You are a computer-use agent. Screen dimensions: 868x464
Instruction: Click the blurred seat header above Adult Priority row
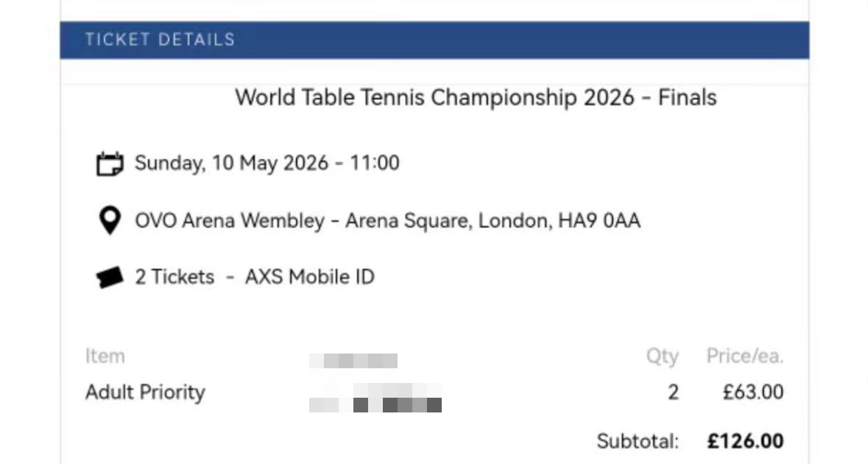[x=353, y=361]
